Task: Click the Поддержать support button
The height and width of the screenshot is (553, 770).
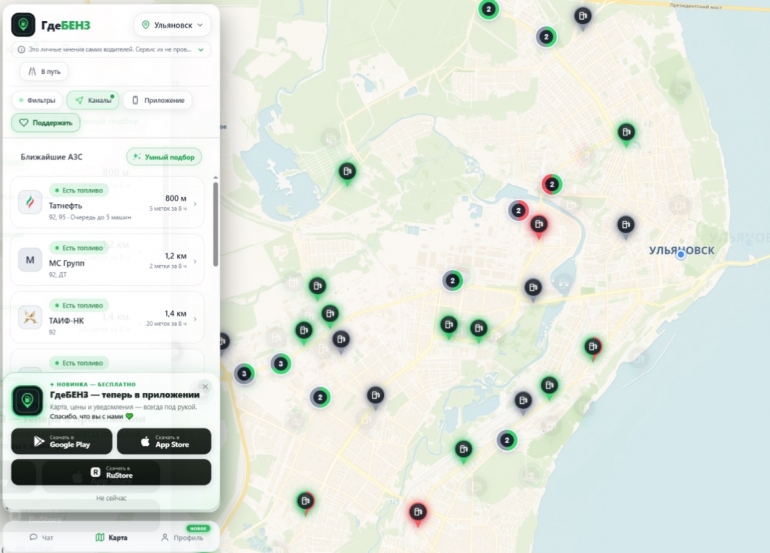Action: 46,123
